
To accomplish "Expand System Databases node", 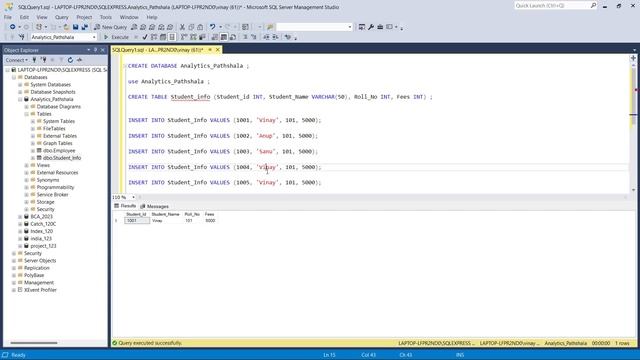I will click(x=20, y=84).
